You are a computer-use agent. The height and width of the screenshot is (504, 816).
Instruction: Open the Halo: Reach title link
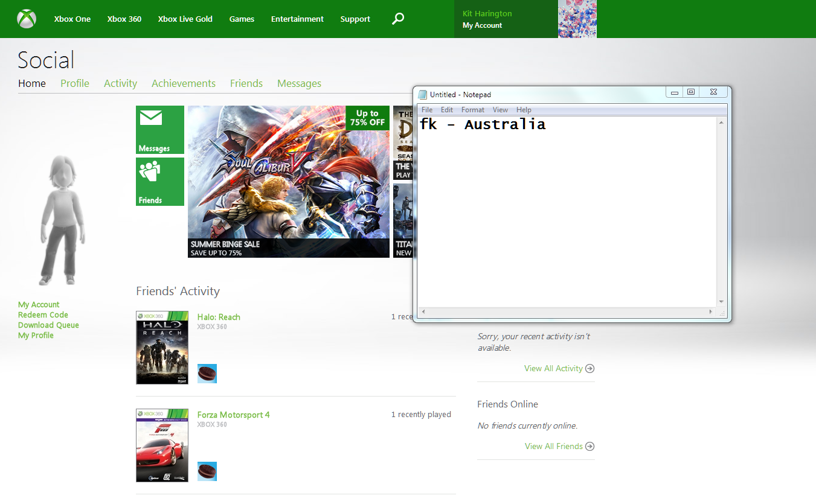point(219,317)
